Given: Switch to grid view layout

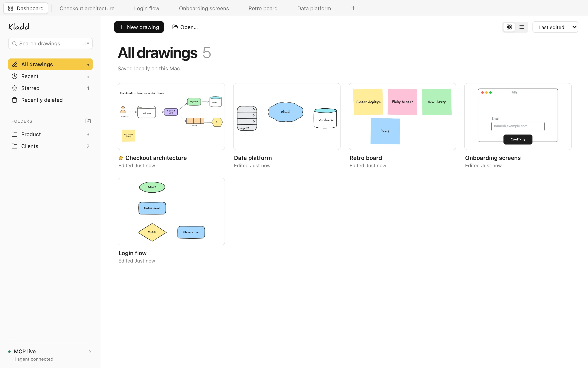Looking at the screenshot, I should click(509, 27).
